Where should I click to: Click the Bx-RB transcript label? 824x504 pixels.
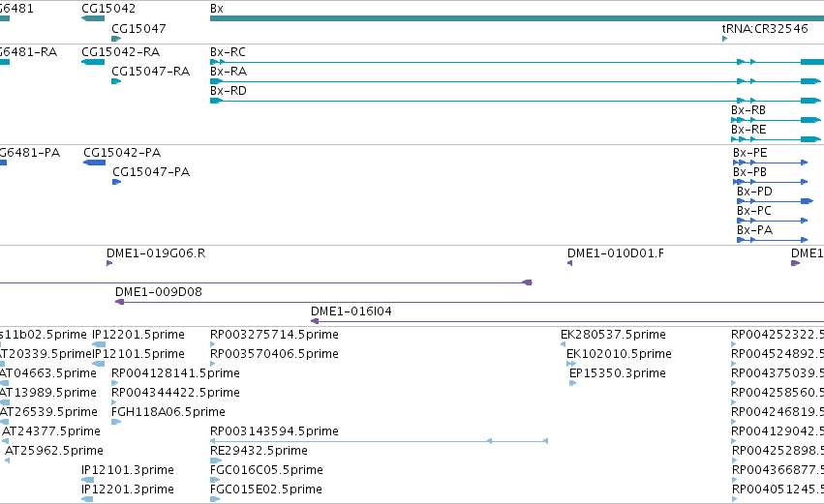748,110
